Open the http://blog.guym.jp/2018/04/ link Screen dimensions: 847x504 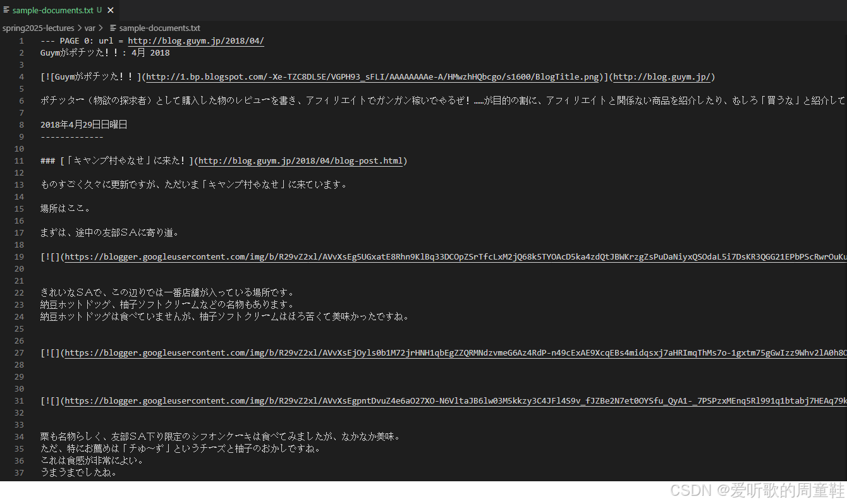click(x=196, y=40)
